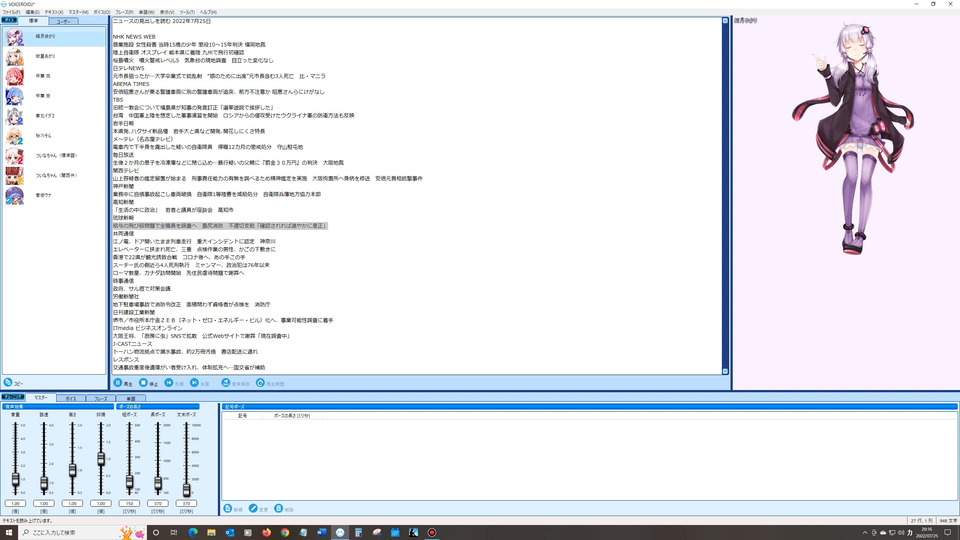
Task: Switch to the 単語 tuning tab
Action: coord(130,399)
